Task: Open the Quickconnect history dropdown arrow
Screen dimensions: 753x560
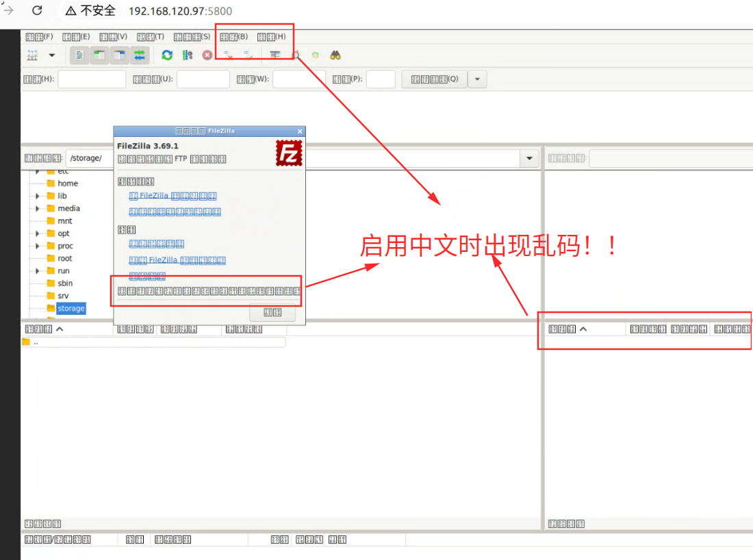Action: coord(477,79)
